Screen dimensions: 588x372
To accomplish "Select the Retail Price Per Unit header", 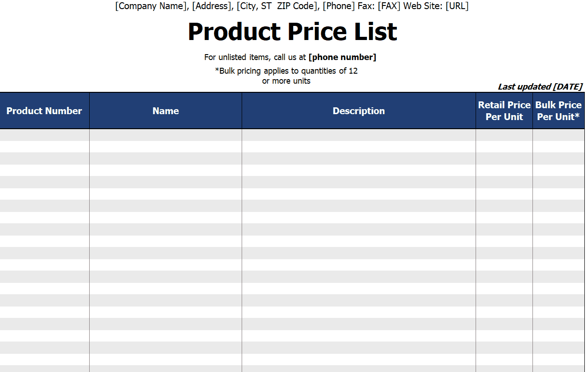I will point(504,111).
